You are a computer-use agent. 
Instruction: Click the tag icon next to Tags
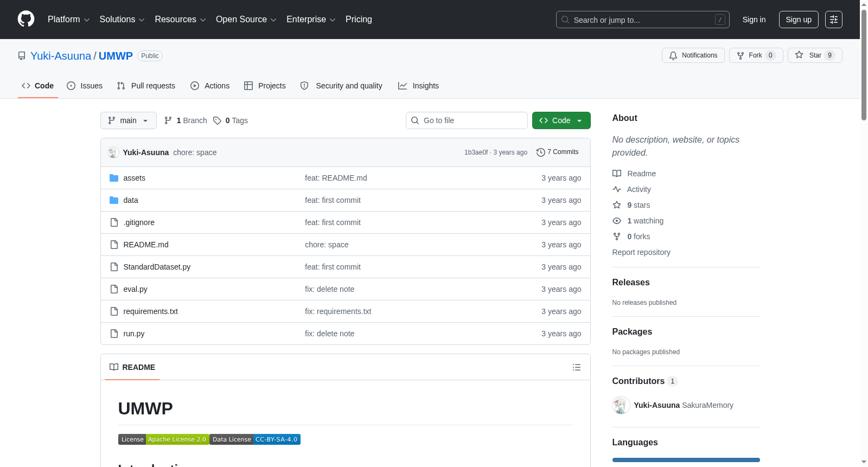point(217,120)
